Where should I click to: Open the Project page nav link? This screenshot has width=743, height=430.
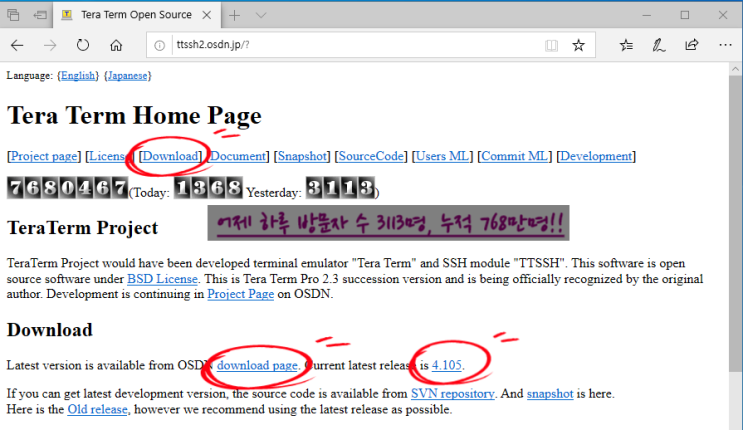(x=44, y=156)
